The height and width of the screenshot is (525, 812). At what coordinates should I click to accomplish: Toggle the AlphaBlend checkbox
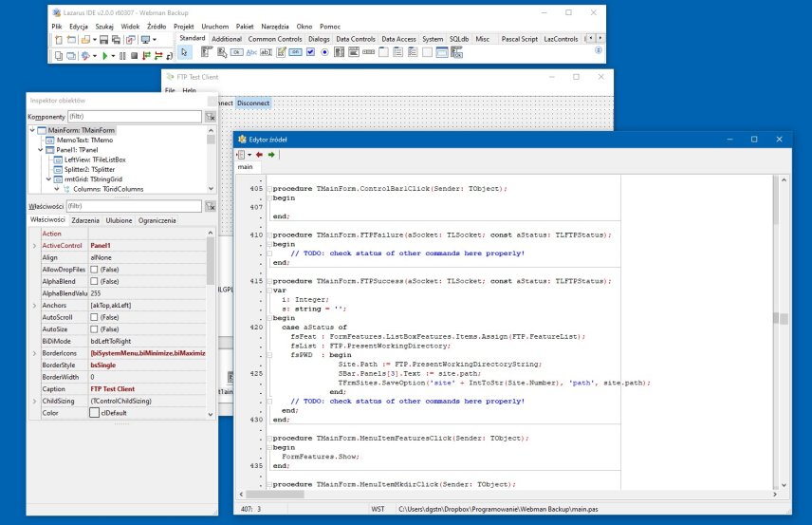pos(94,282)
